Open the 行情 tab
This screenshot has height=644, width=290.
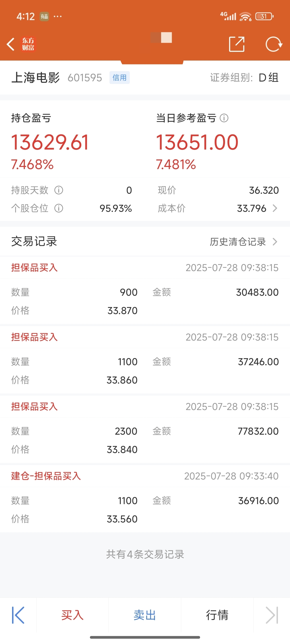pos(217,615)
